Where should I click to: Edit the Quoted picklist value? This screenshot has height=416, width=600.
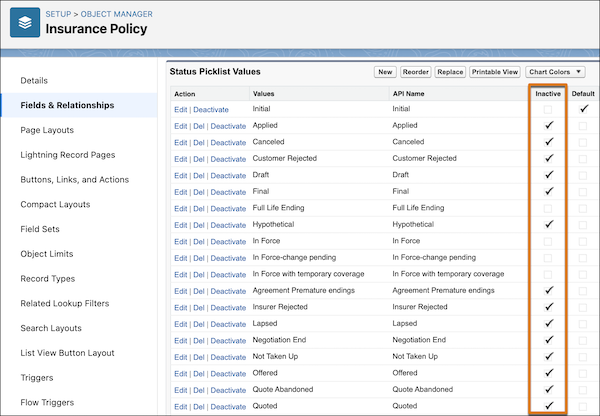pos(181,406)
